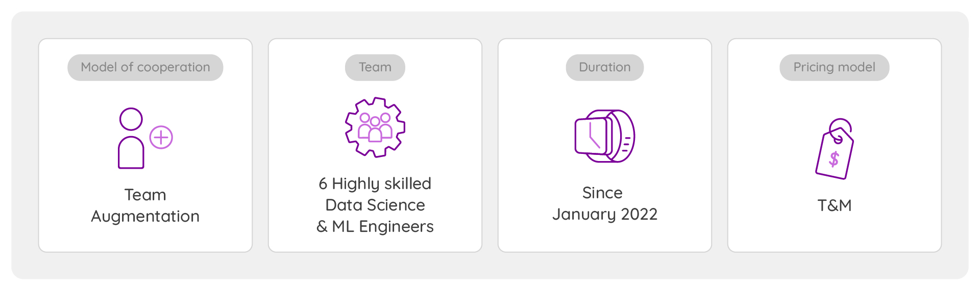Select the Team pill label
Screen dimensions: 980x291
(x=375, y=67)
